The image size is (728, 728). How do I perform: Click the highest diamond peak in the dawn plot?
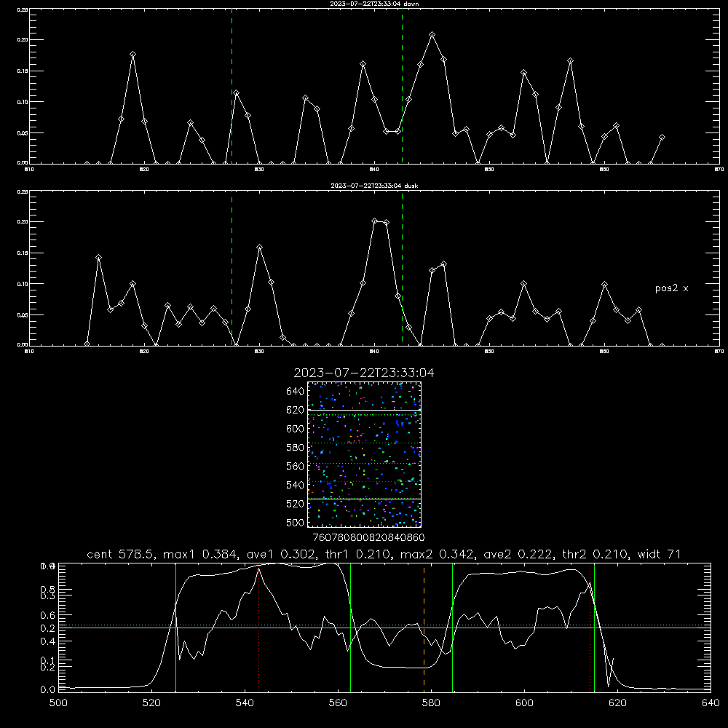[x=432, y=35]
